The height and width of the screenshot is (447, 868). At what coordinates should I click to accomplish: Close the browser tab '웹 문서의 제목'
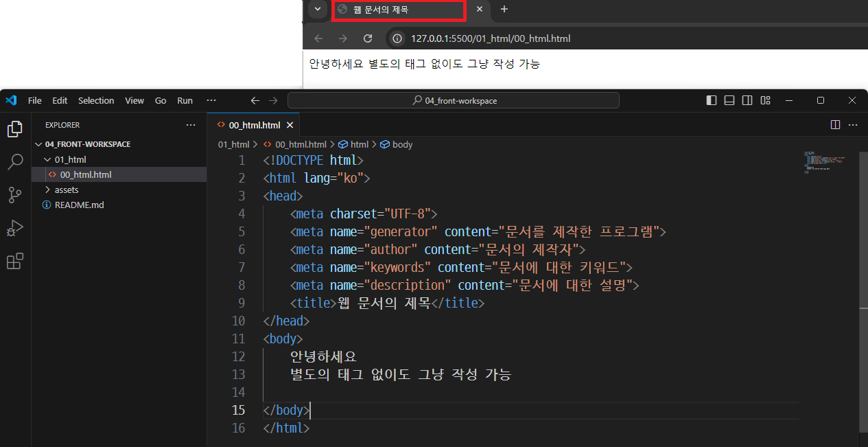479,10
